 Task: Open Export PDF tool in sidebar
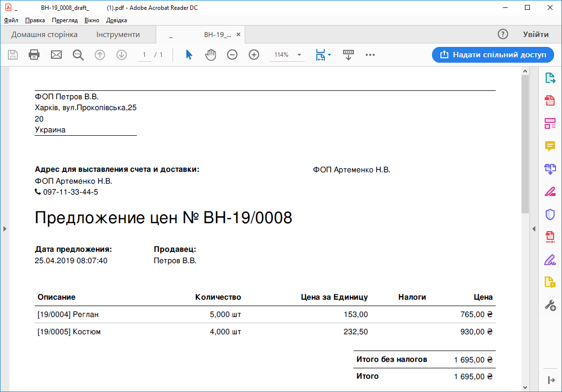[550, 78]
